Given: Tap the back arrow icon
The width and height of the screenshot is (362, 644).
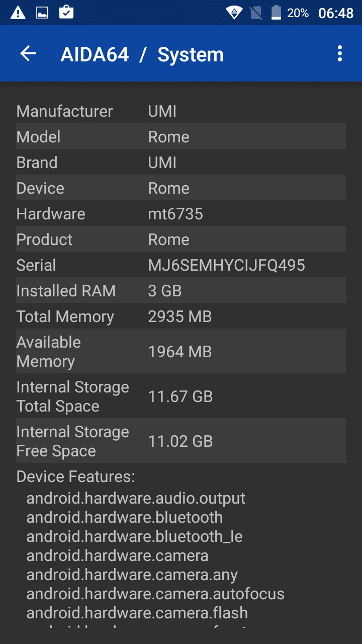Looking at the screenshot, I should pos(28,54).
